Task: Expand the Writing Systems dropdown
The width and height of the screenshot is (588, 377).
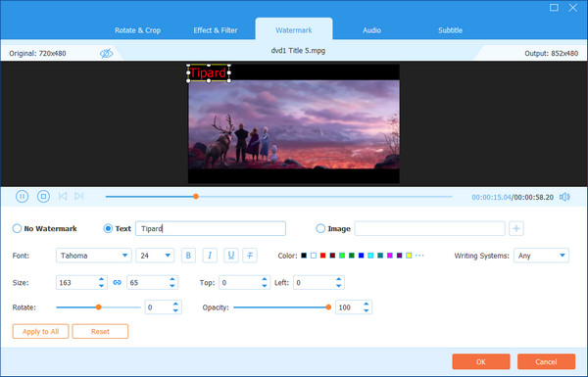Action: click(x=541, y=256)
